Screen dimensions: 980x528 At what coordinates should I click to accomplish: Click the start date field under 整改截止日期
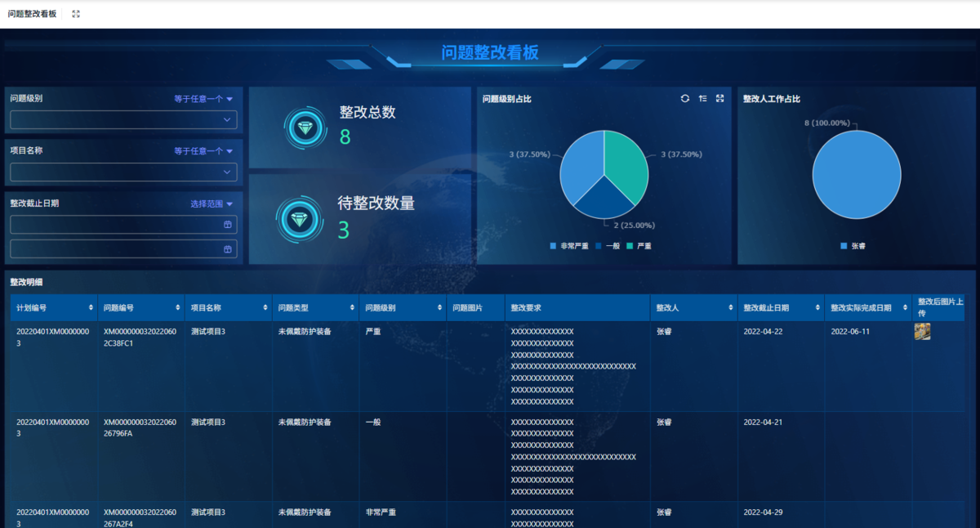pos(123,225)
